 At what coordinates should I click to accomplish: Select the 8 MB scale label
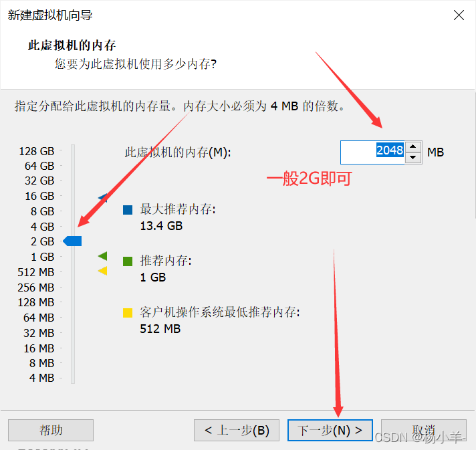(x=41, y=363)
